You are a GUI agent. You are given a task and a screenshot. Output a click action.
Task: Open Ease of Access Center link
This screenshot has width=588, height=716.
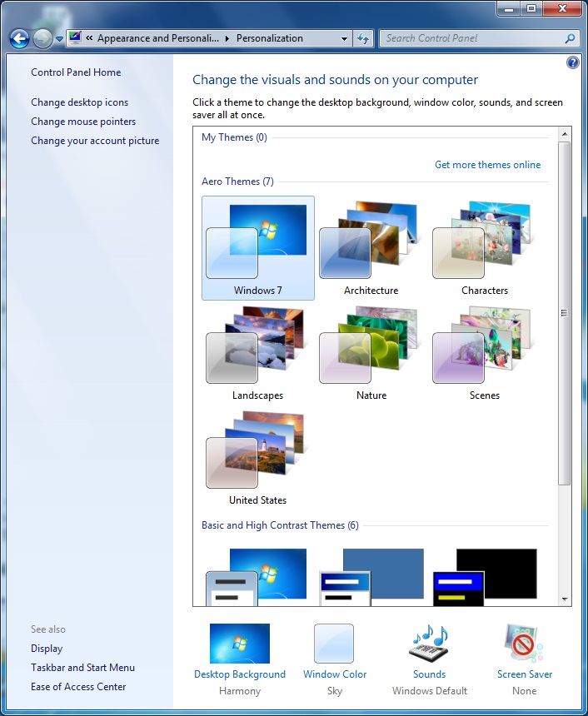(78, 687)
